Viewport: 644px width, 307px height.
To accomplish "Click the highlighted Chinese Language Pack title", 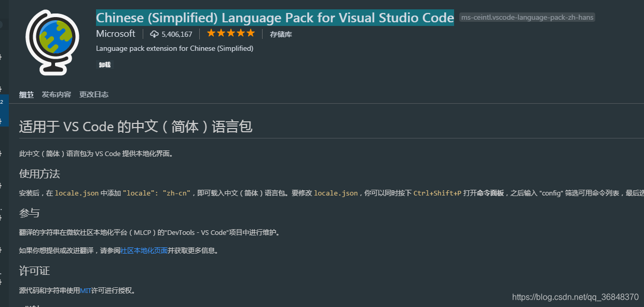I will [x=275, y=18].
